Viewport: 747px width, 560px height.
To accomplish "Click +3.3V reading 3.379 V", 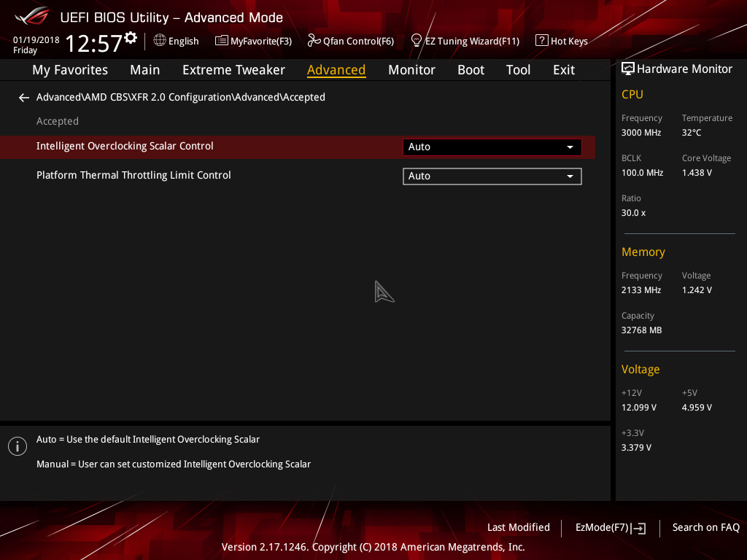I will pyautogui.click(x=636, y=448).
